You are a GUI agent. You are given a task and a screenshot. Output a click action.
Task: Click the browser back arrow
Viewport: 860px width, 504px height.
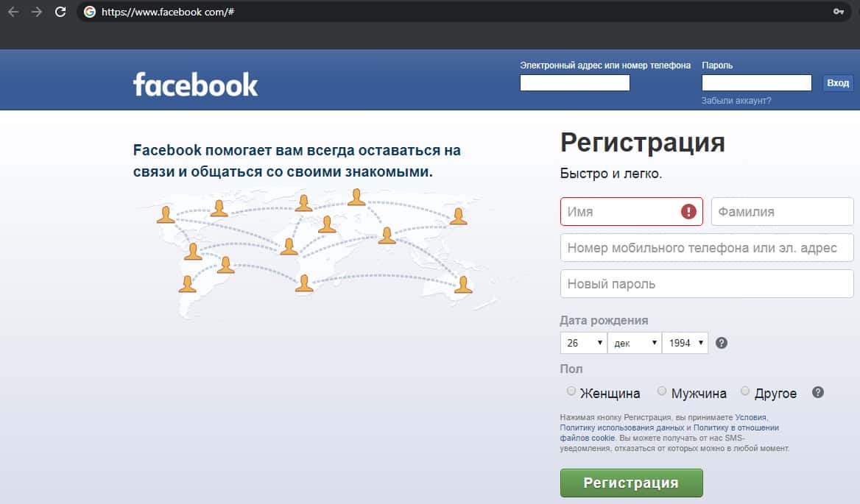(14, 12)
